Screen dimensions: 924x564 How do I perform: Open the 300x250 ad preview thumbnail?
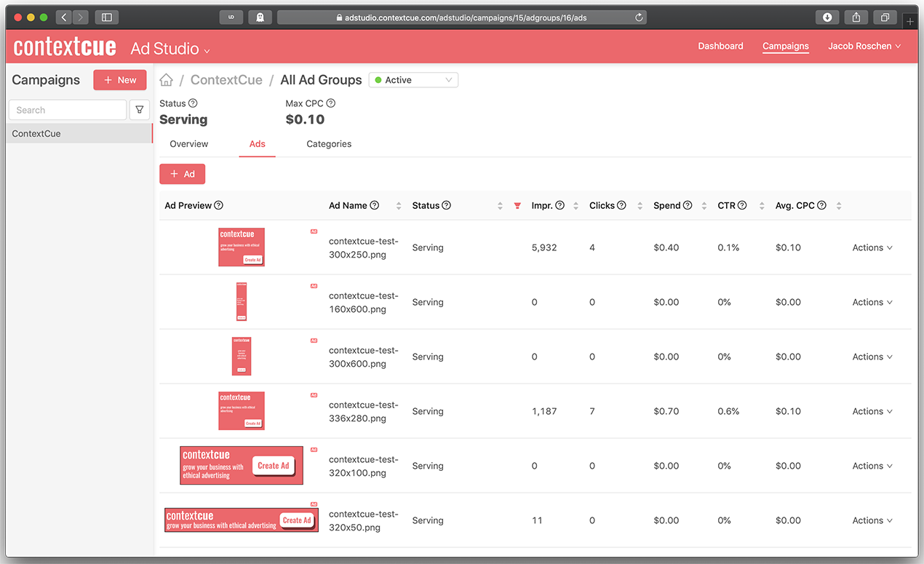[242, 247]
